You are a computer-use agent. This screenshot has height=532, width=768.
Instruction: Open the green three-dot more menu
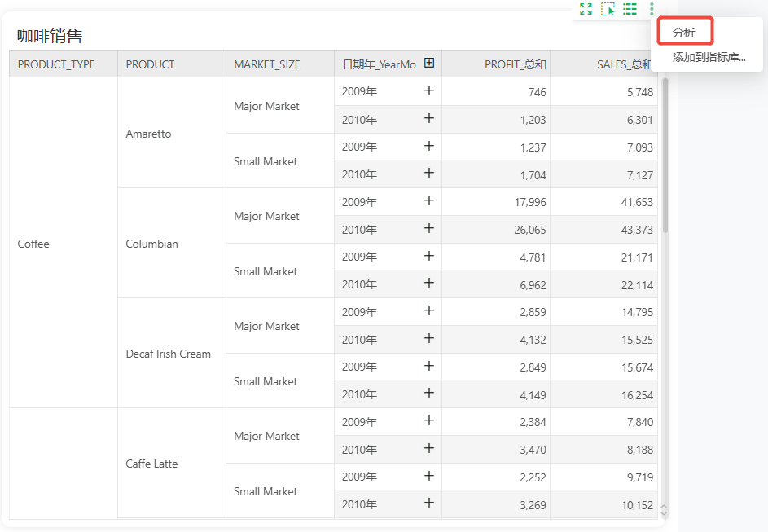pyautogui.click(x=652, y=9)
